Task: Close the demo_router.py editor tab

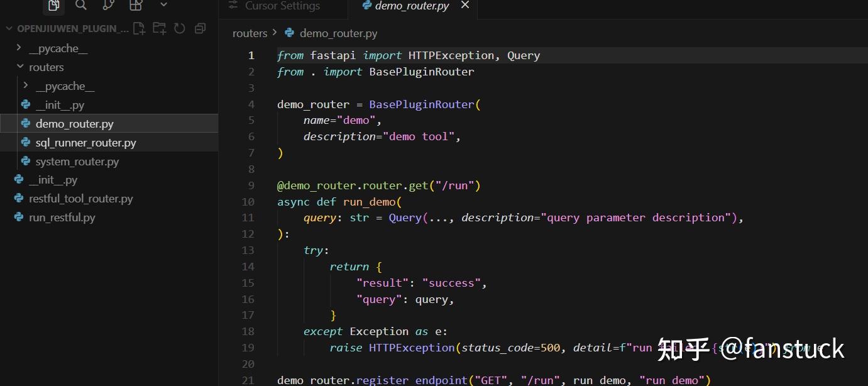Action: point(465,6)
